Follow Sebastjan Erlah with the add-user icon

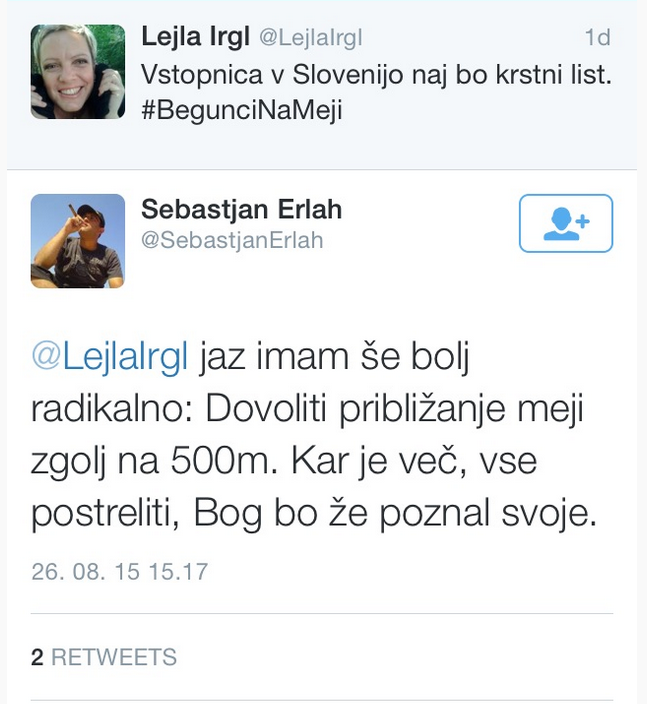pyautogui.click(x=566, y=223)
